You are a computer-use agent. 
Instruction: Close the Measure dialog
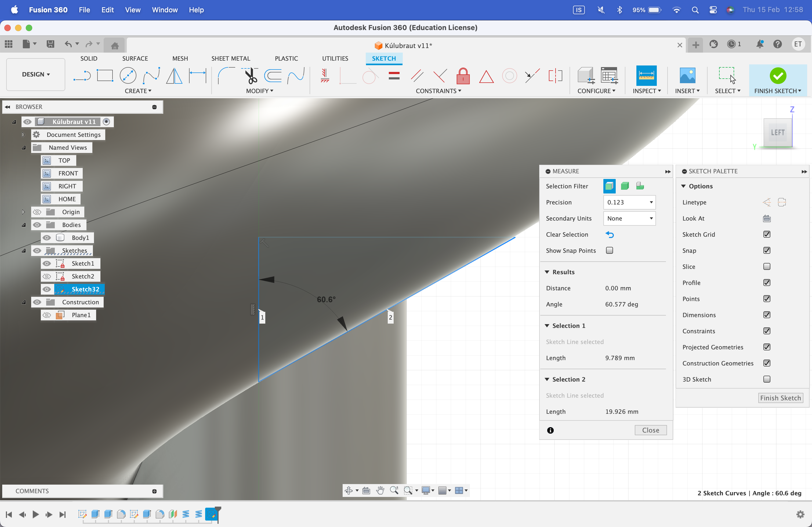point(650,430)
